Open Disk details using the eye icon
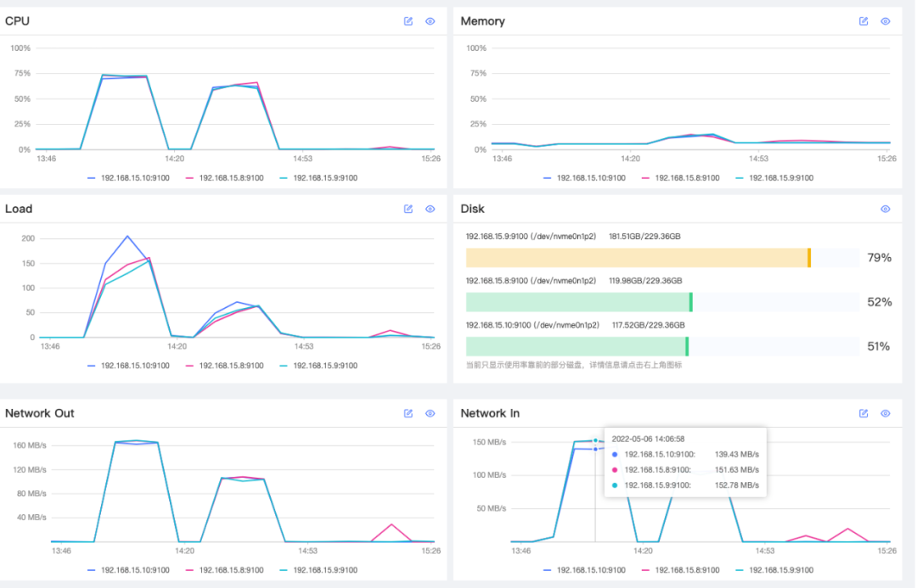Screen dimensions: 917x588 point(886,209)
